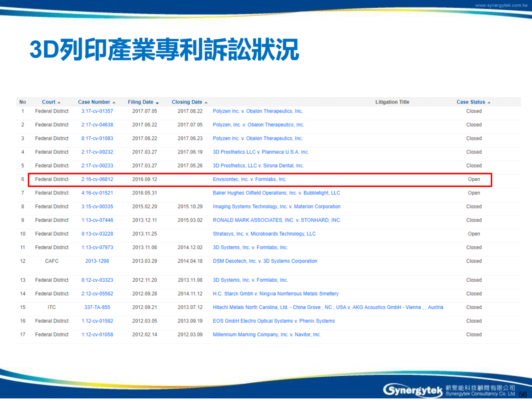The image size is (532, 401).
Task: Select the closing date 2014.04.18
Action: pos(190,261)
